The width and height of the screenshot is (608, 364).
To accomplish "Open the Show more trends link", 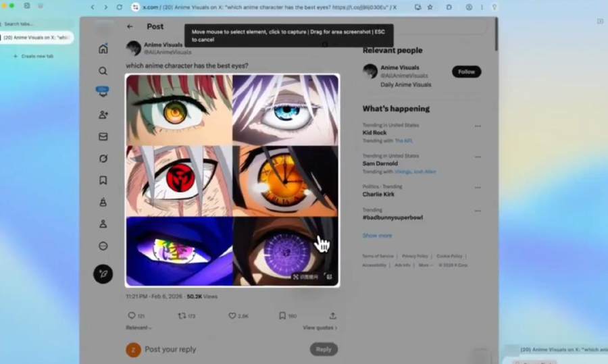I will coord(377,236).
